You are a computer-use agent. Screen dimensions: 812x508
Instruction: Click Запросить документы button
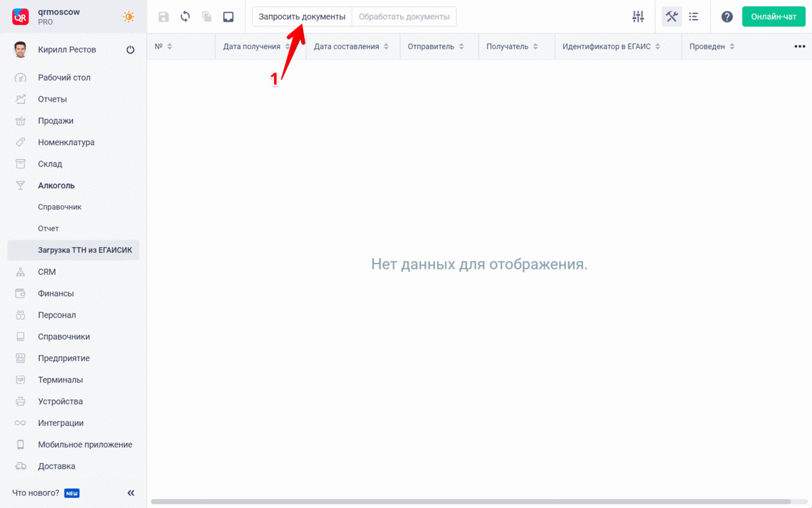pyautogui.click(x=302, y=16)
